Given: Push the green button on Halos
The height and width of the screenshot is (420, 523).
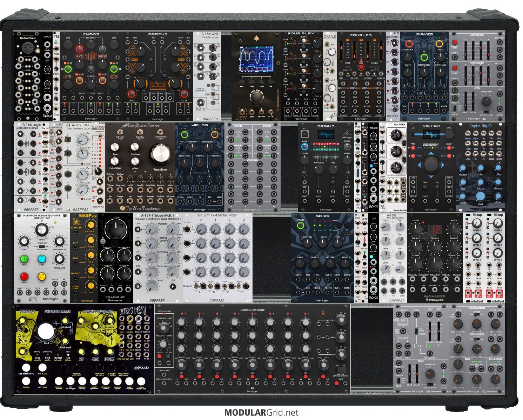Looking at the screenshot, I should point(185,135).
